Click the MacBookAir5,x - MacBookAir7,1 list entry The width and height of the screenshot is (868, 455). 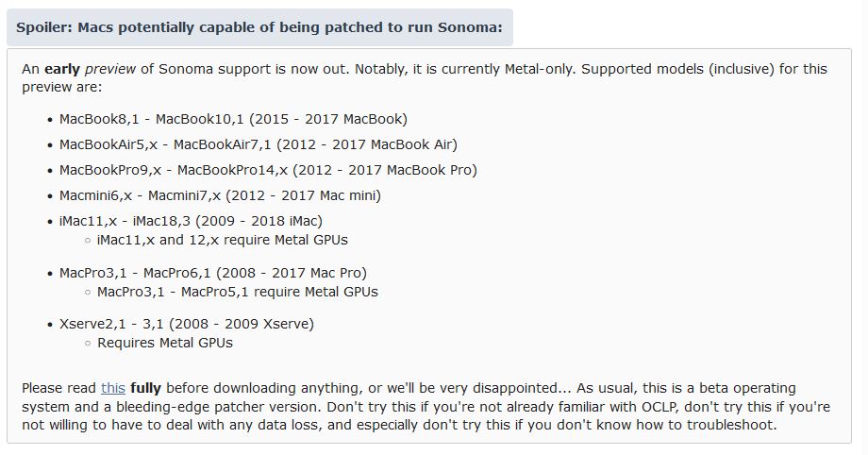coord(258,144)
